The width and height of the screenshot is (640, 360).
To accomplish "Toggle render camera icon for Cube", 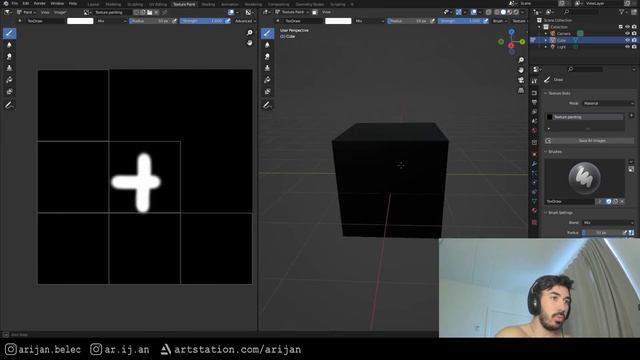I will [x=634, y=40].
